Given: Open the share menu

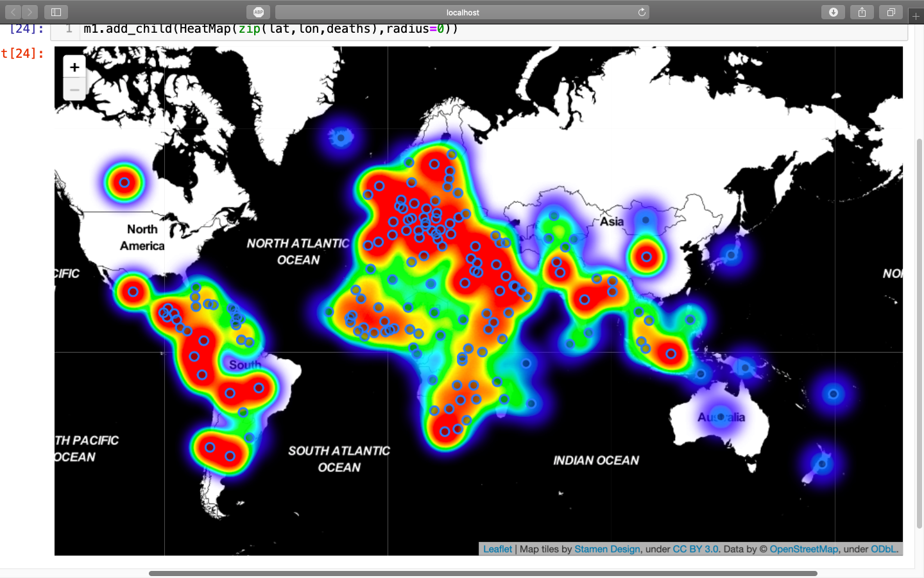Looking at the screenshot, I should [x=862, y=12].
